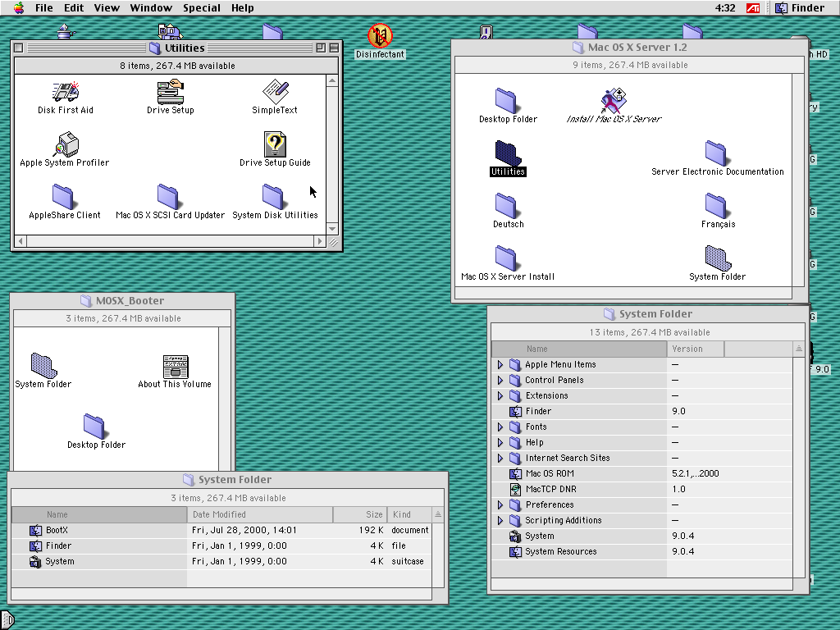The width and height of the screenshot is (840, 630).
Task: Select Desktop Folder in MOSX_Booter window
Action: (x=94, y=427)
